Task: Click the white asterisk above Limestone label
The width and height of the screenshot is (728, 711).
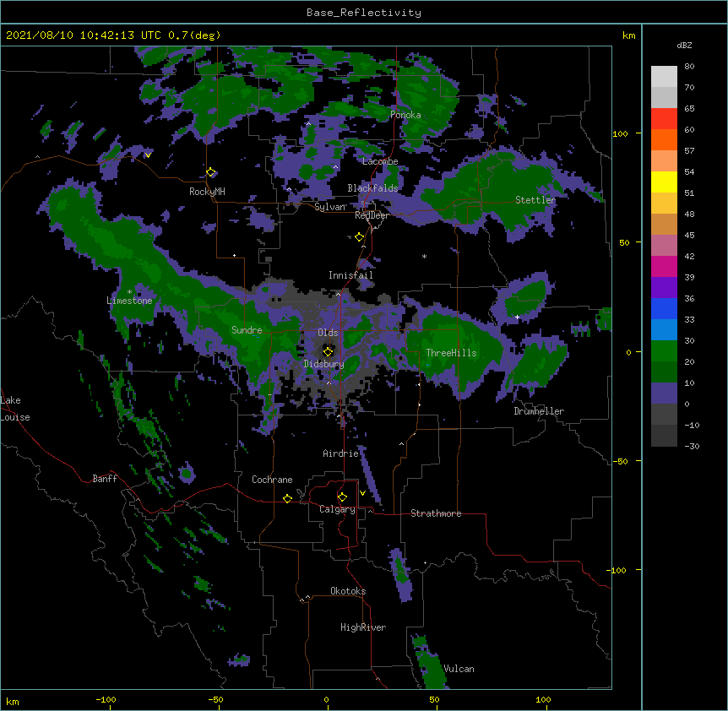Action: (129, 292)
